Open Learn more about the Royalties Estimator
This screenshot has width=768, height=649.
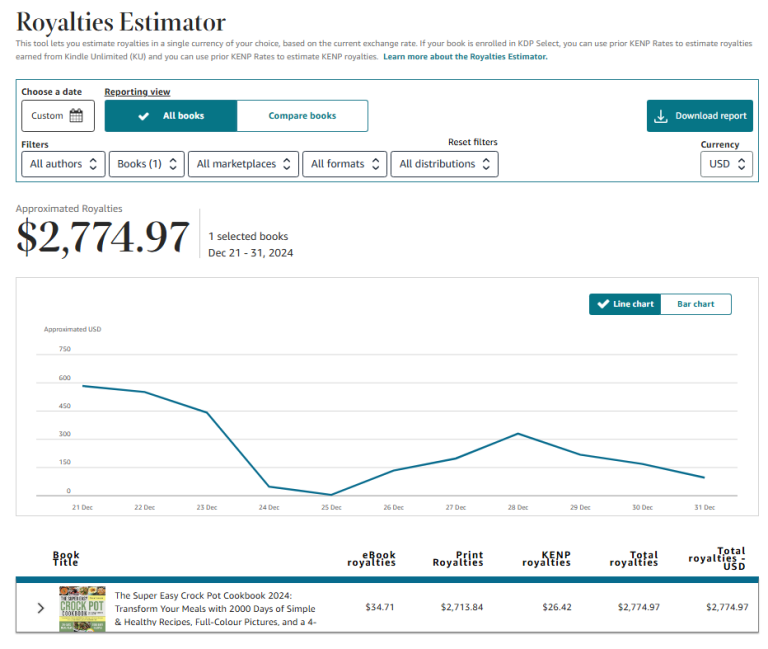tap(465, 57)
